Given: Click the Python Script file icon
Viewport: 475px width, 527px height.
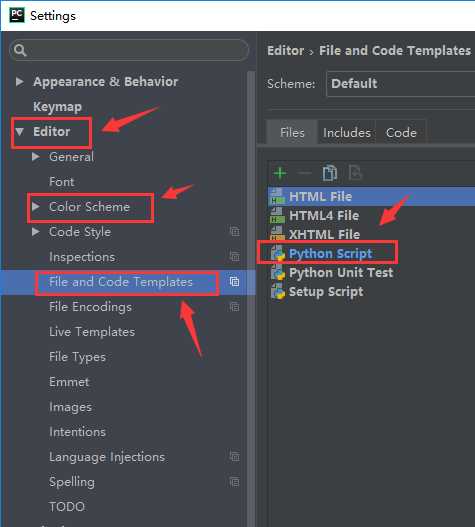Looking at the screenshot, I should 278,253.
